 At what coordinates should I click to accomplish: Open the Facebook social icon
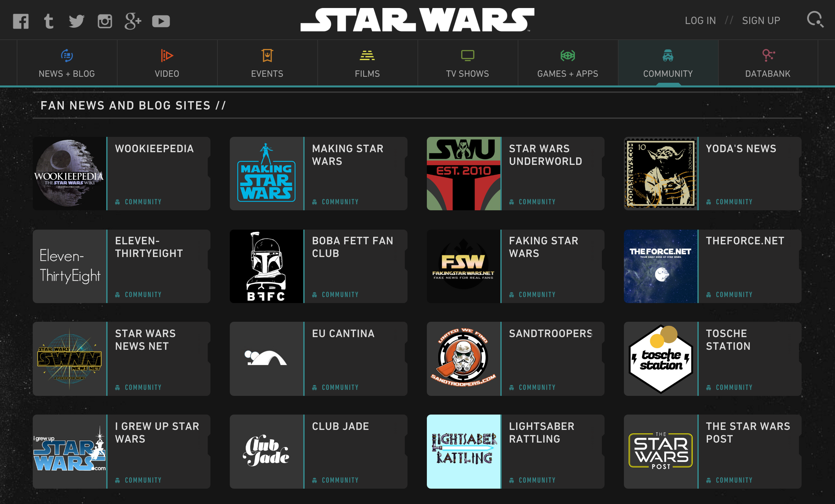tap(21, 21)
